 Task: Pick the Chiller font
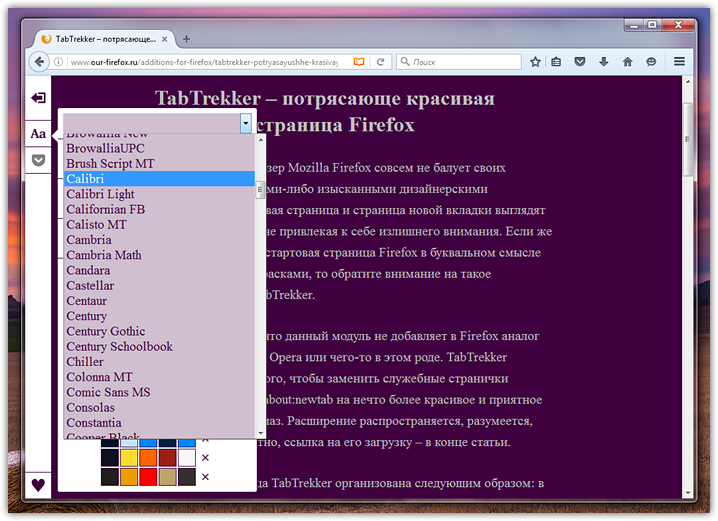pos(159,362)
